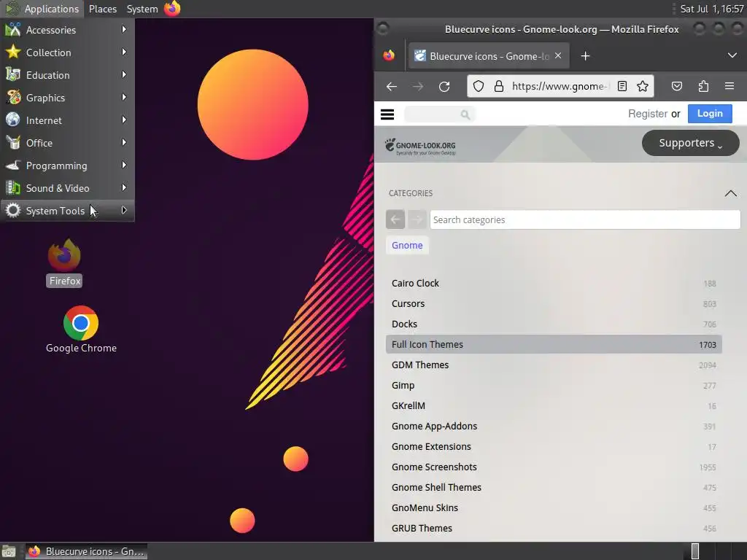747x560 pixels.
Task: Open the Firefox application hamburger menu
Action: tap(729, 86)
